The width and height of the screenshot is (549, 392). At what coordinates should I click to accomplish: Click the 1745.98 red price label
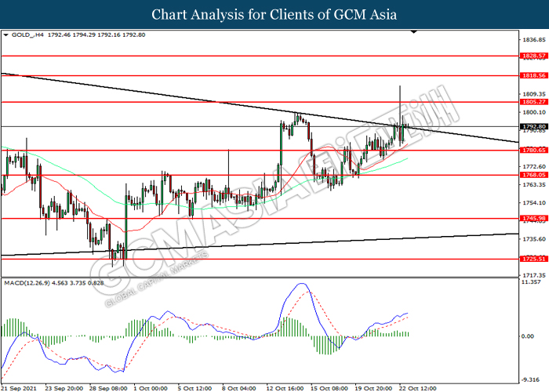(533, 219)
